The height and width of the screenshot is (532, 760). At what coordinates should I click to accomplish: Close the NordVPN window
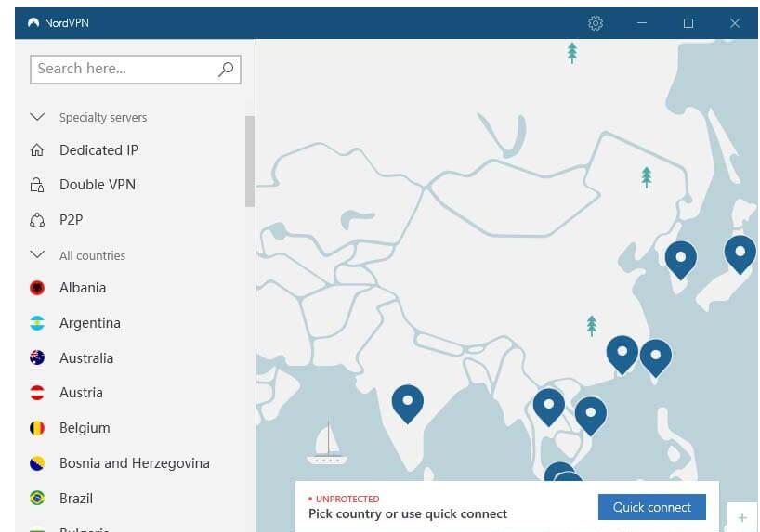click(735, 23)
